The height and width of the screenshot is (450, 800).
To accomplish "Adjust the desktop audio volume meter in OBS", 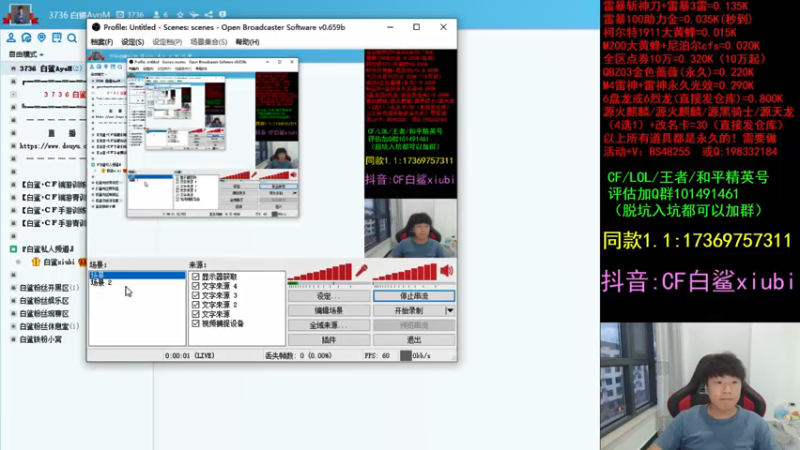I will point(406,274).
